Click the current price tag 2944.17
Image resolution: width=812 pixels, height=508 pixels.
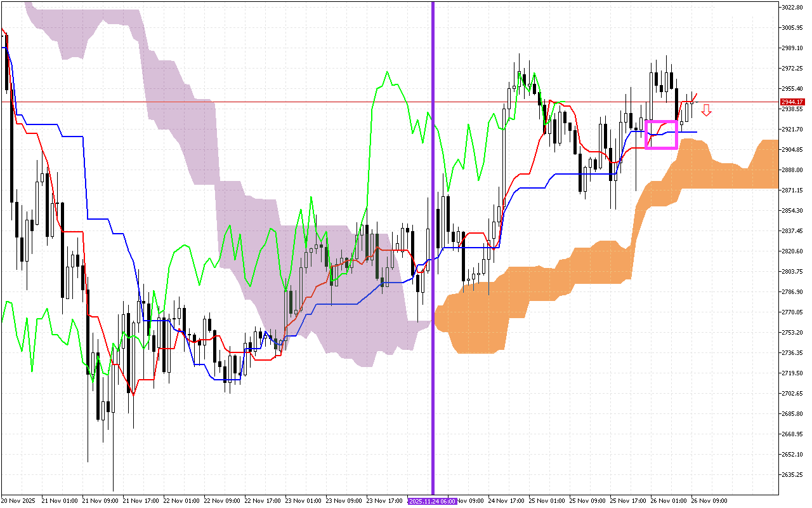(792, 102)
